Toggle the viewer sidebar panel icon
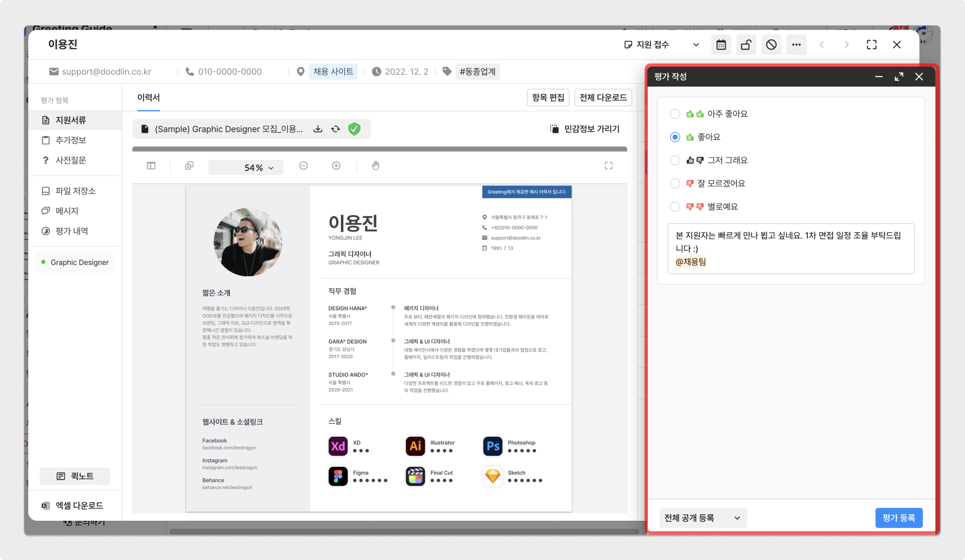 [151, 166]
